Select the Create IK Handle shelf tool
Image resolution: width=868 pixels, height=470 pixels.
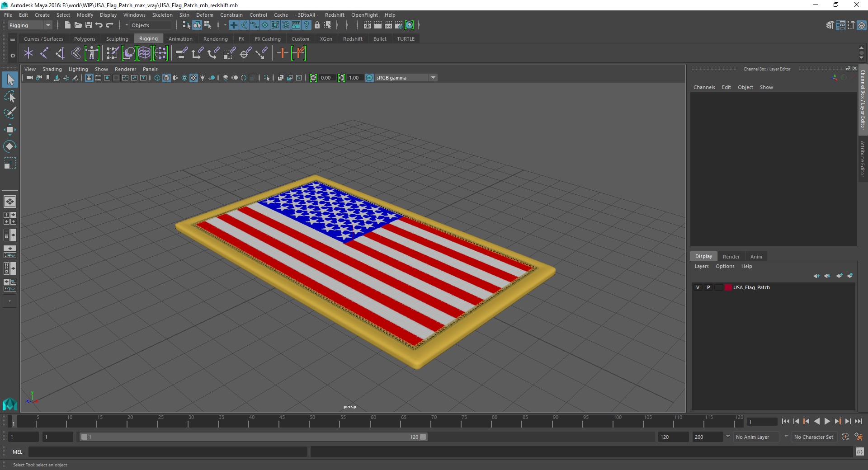tap(60, 53)
